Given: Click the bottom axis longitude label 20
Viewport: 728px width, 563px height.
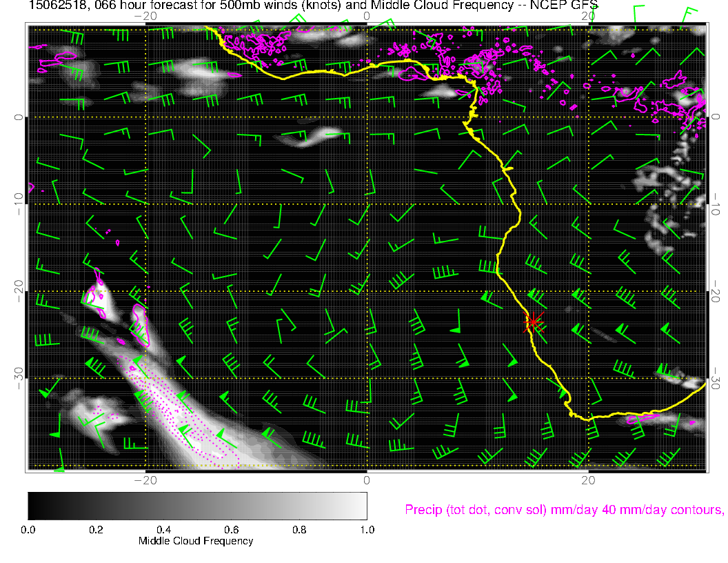Looking at the screenshot, I should pos(587,480).
